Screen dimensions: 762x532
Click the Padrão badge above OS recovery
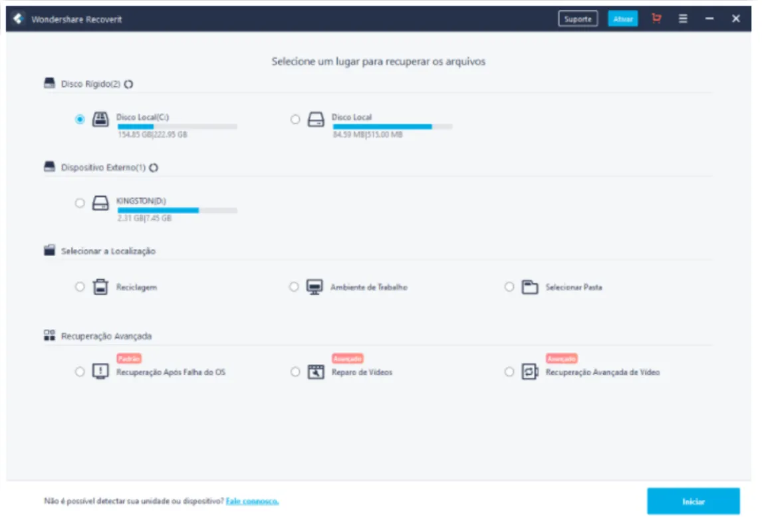click(129, 358)
